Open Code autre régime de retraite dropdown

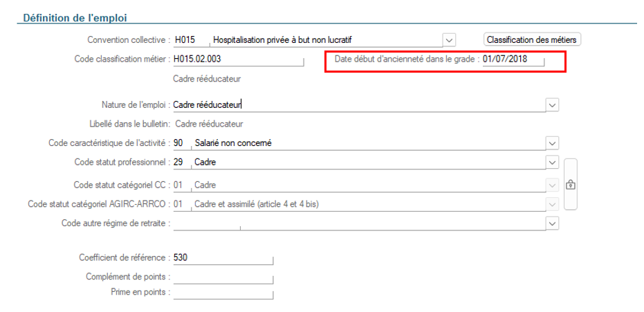tap(553, 223)
